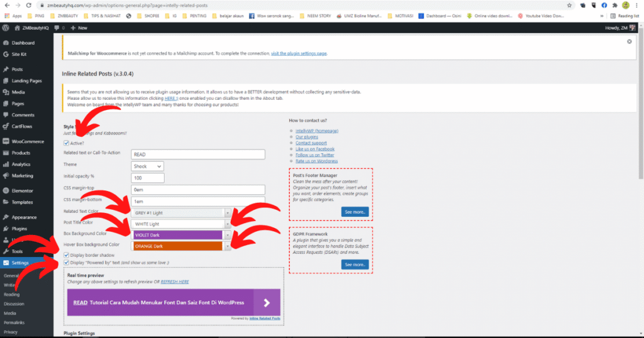Open Site Kit in sidebar

pos(19,54)
